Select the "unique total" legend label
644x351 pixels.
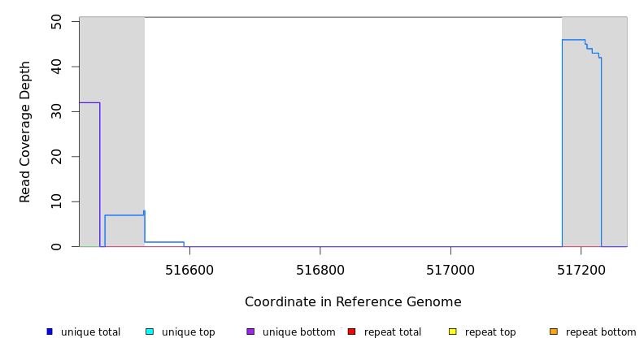[x=90, y=332]
